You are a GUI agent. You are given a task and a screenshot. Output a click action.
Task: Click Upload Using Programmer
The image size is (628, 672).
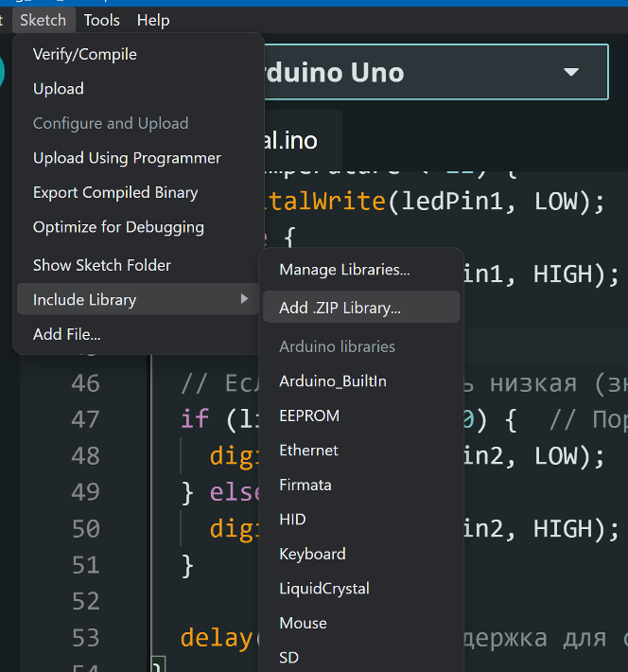point(127,158)
